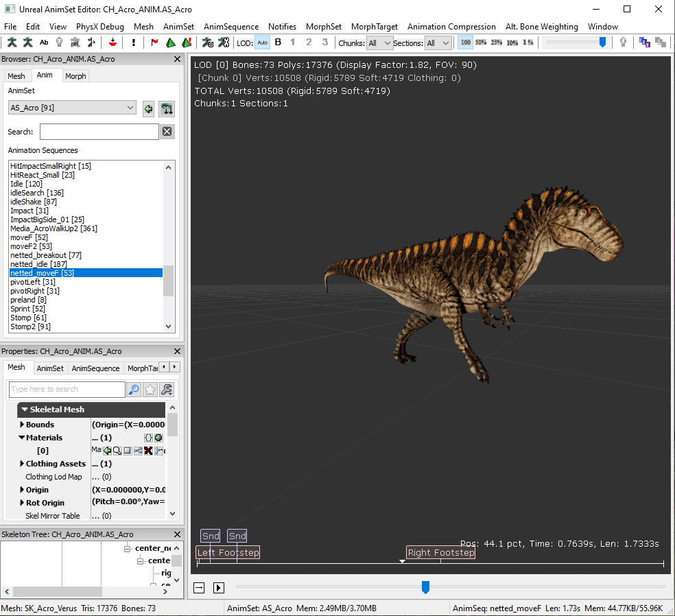Screen dimensions: 675x616
Task: Toggle the loop button left of play
Action: [199, 588]
